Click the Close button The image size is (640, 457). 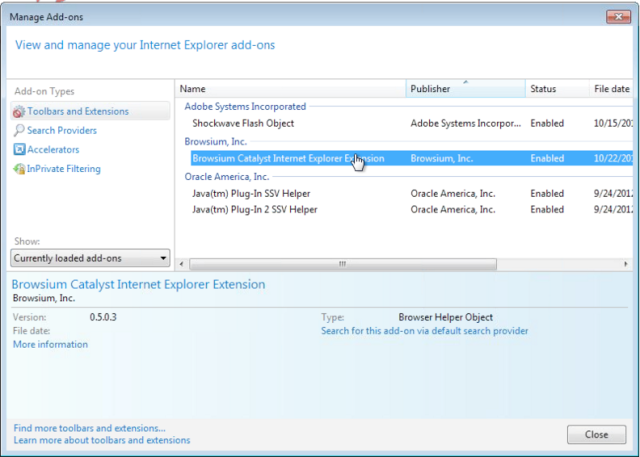pyautogui.click(x=596, y=435)
